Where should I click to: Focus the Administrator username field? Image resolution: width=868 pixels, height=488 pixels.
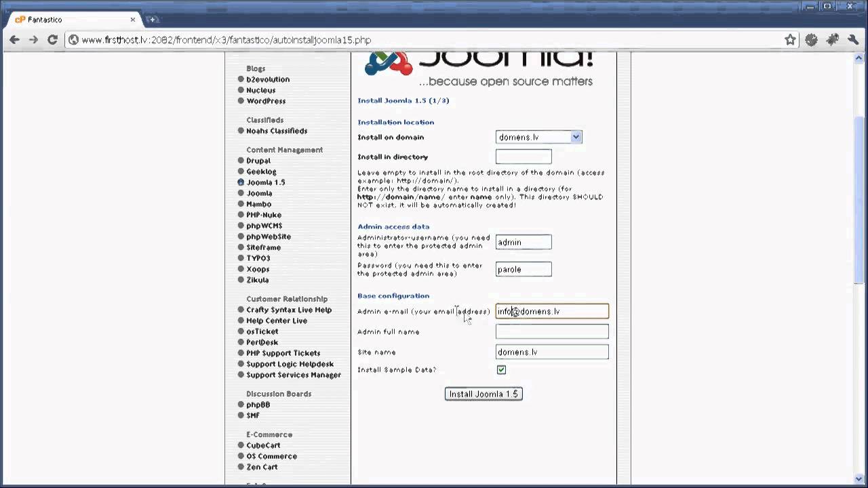tap(524, 242)
